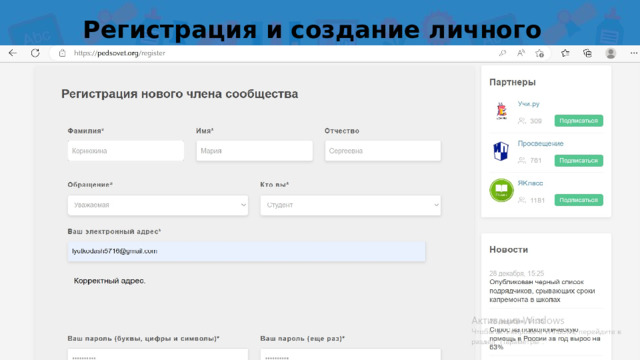
Task: Click heading 'Регистрация нового члена сообщества'
Action: click(180, 94)
